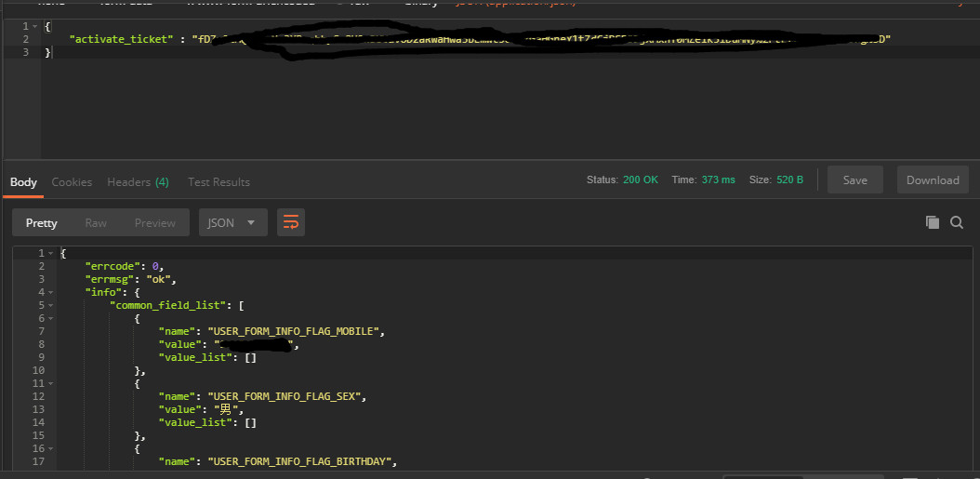The image size is (980, 479).
Task: Collapse the "info" object fold arrow
Action: 52,292
